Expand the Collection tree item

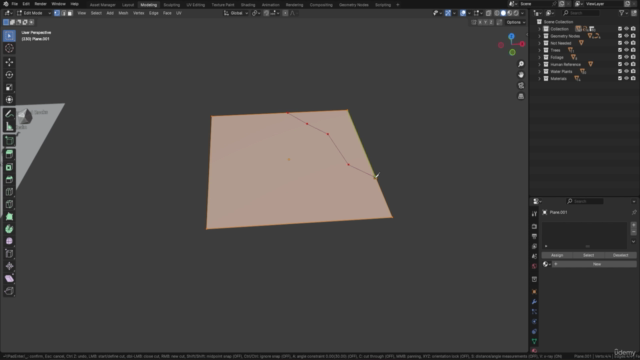(540, 29)
